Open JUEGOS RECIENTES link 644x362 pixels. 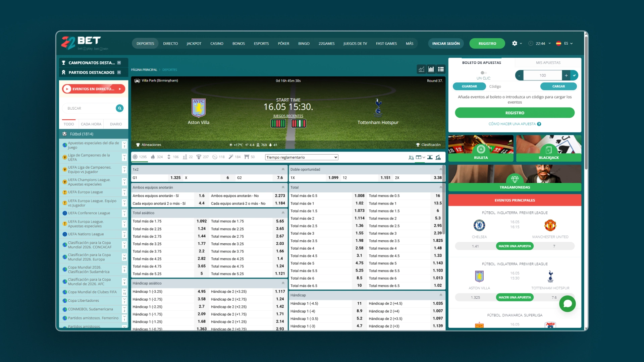tap(288, 116)
